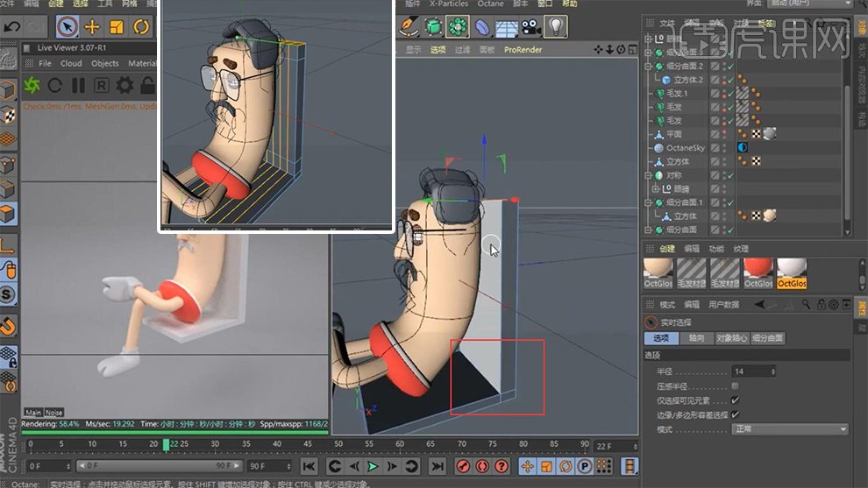Click the search magnifier in Attributes panel
Viewport: 868px width, 488px height.
coord(806,304)
